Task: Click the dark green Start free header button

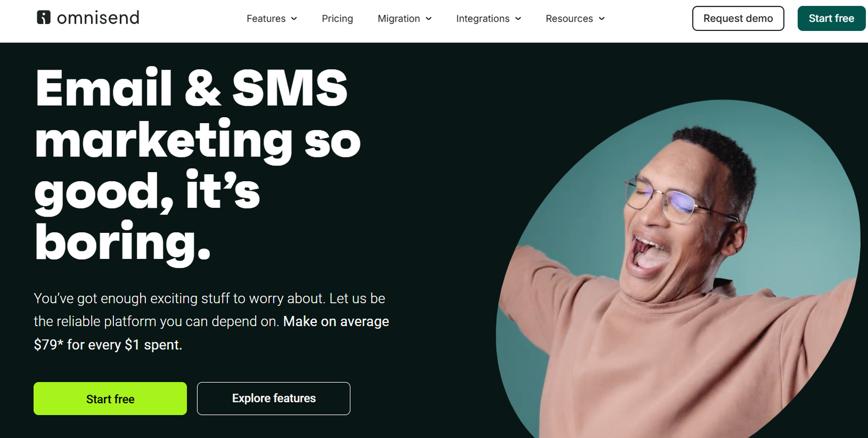Action: tap(832, 18)
